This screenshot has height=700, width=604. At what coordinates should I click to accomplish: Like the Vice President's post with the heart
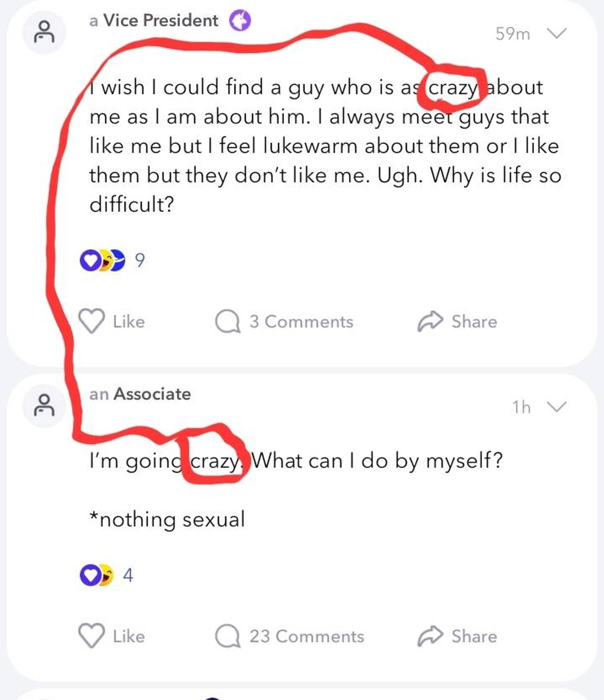point(92,321)
